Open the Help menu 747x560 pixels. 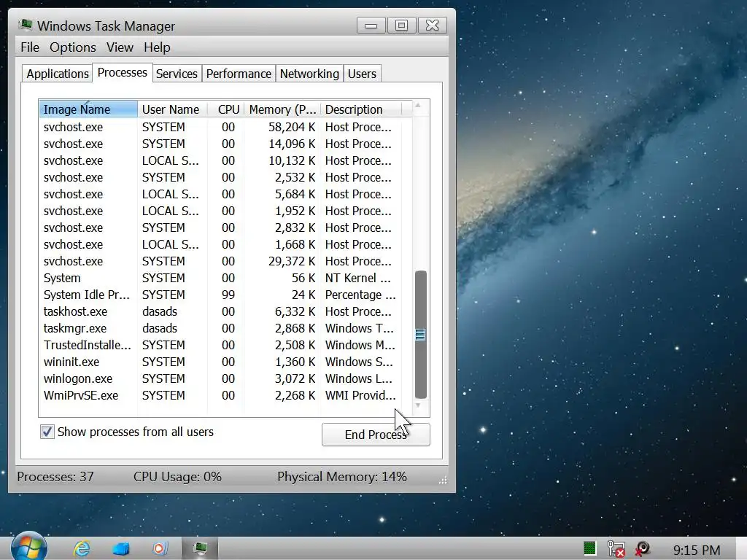click(158, 47)
